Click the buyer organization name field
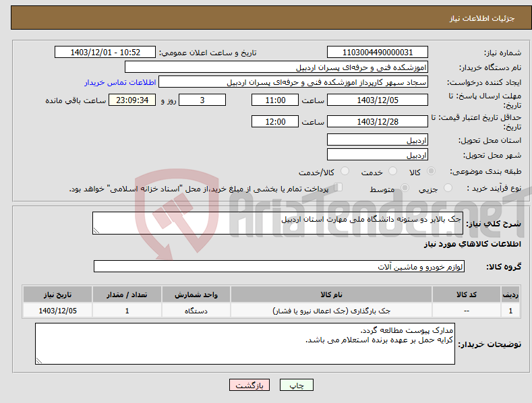Image resolution: width=532 pixels, height=403 pixels. click(x=276, y=67)
